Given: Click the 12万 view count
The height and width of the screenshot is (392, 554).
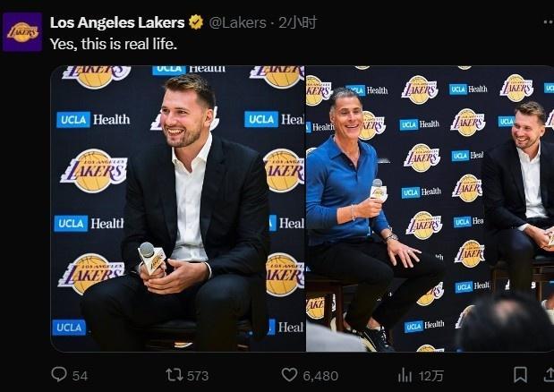Looking at the screenshot, I should [431, 376].
